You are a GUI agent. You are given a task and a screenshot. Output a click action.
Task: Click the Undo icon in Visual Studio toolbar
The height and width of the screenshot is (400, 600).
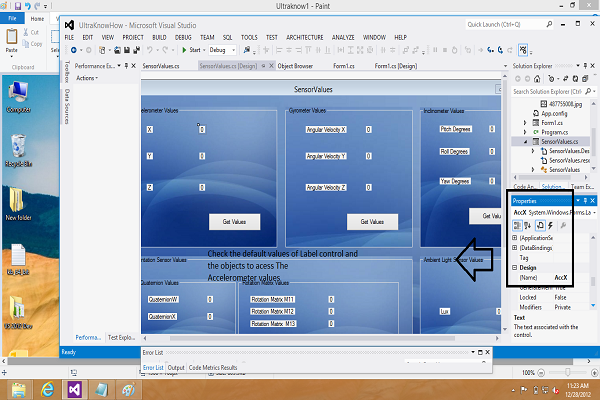point(150,50)
